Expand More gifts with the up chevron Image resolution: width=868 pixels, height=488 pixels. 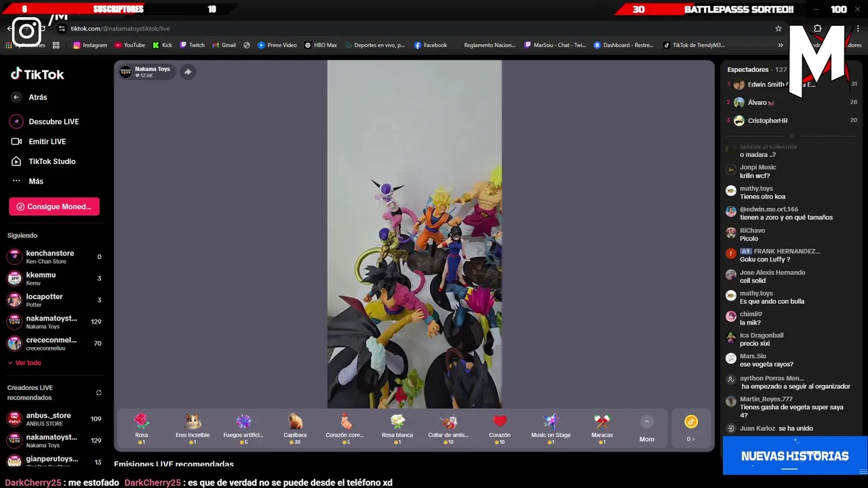click(647, 422)
